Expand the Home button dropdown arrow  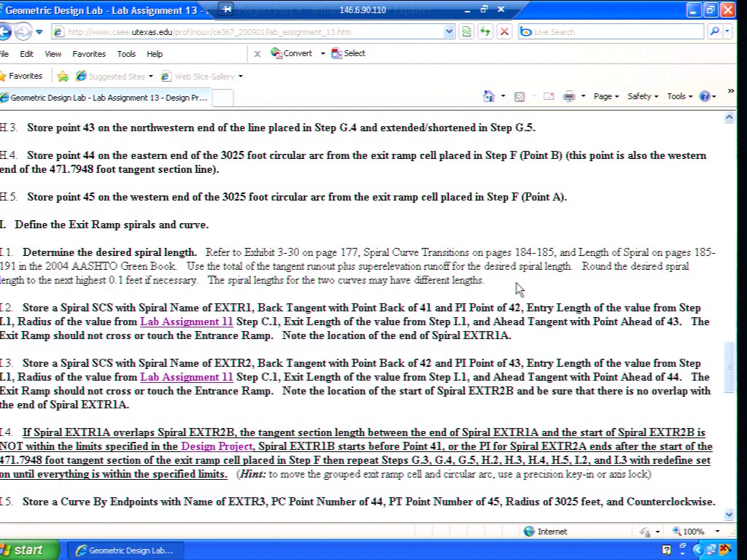point(503,96)
